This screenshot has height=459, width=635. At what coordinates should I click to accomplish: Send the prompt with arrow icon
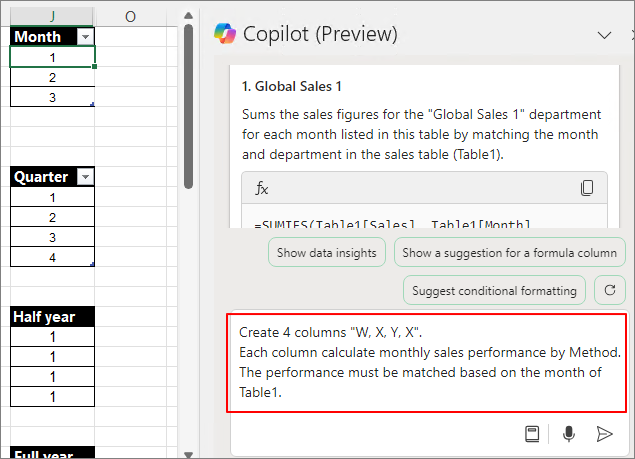(604, 434)
